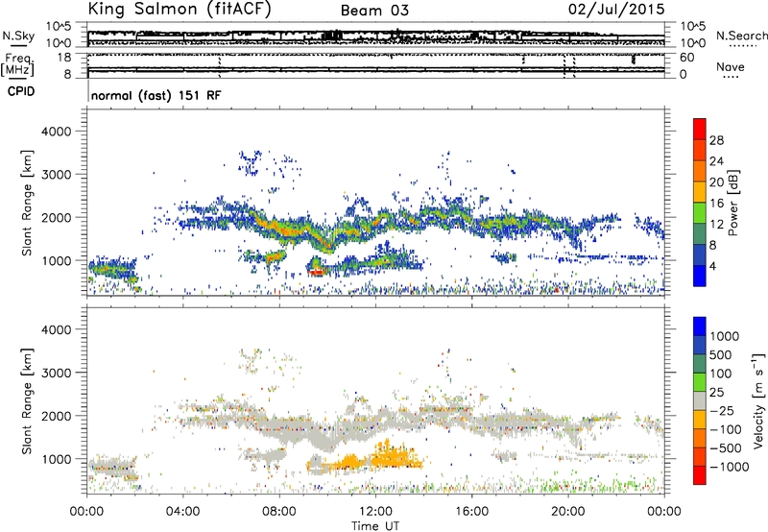This screenshot has height=532, width=768.
Task: Click the '-100' Velocity colorbar tick label
Action: pyautogui.click(x=726, y=429)
